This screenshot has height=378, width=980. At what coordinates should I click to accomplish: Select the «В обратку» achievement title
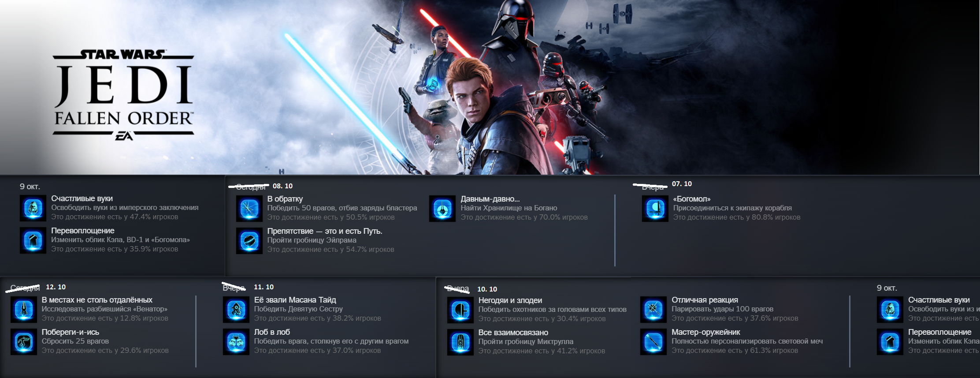coord(285,199)
